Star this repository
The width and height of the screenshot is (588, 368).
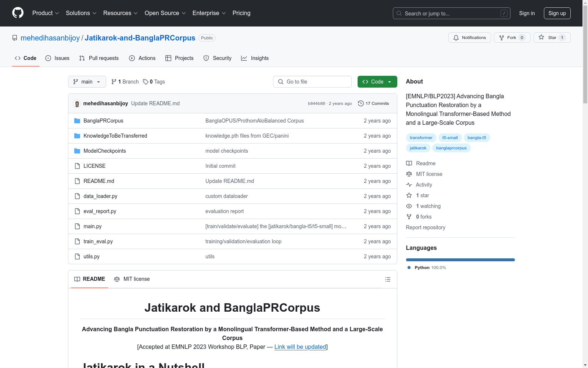tap(552, 38)
